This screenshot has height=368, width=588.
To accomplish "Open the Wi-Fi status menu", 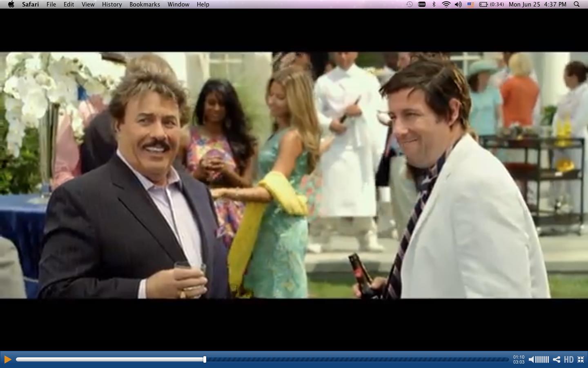I will coord(446,4).
